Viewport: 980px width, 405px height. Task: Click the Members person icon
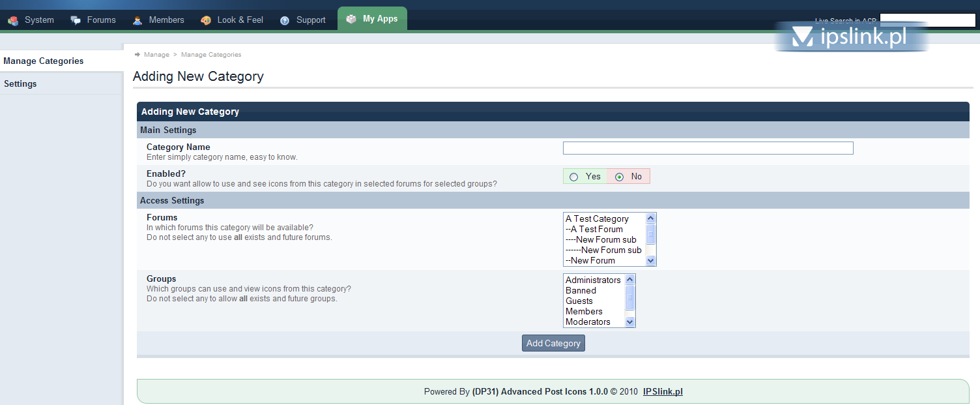click(137, 20)
